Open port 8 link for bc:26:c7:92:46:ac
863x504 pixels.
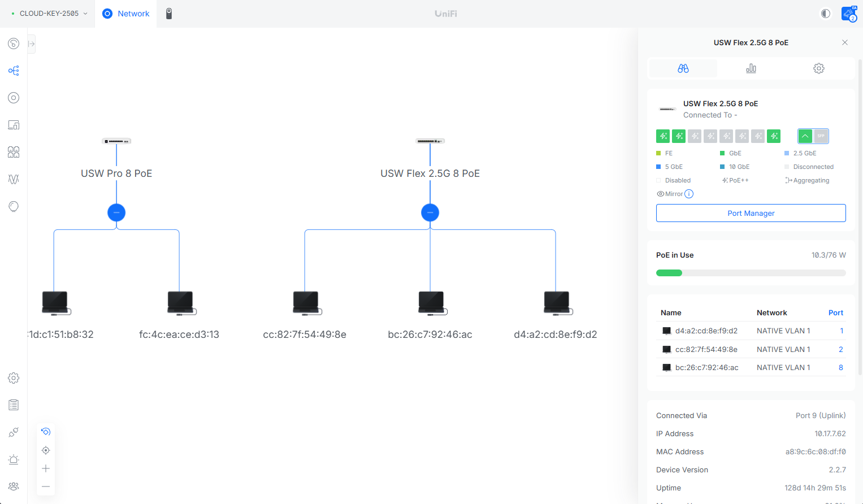(840, 367)
